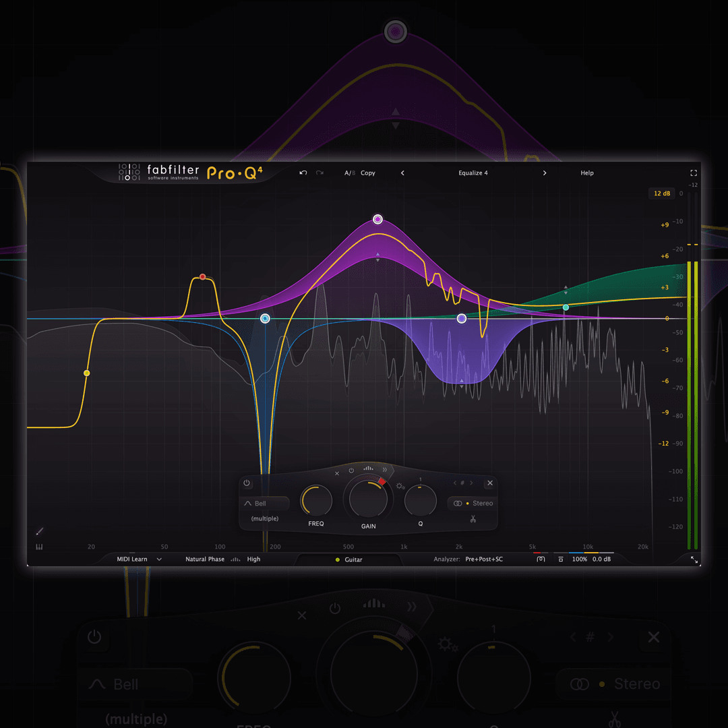The height and width of the screenshot is (728, 728).
Task: Open Analyzer Pre+Post+SC settings
Action: click(x=484, y=559)
